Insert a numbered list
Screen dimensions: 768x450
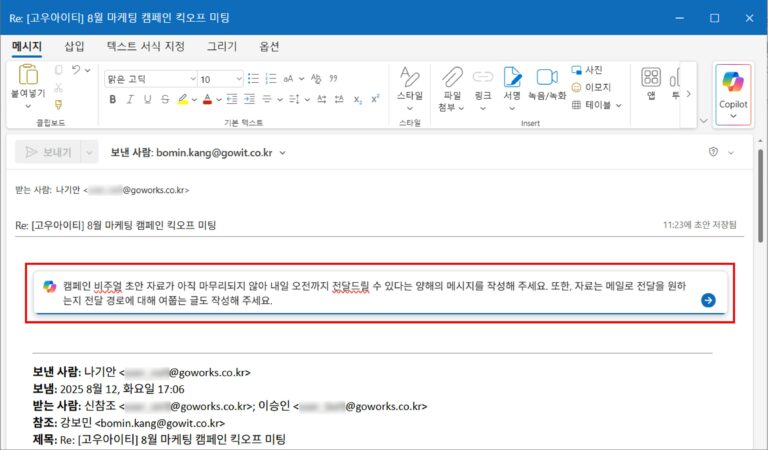pyautogui.click(x=271, y=78)
